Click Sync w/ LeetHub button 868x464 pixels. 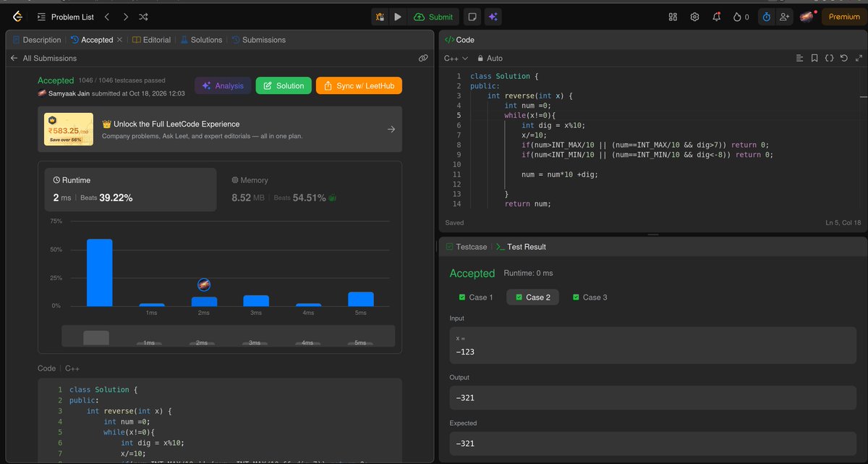coord(359,85)
